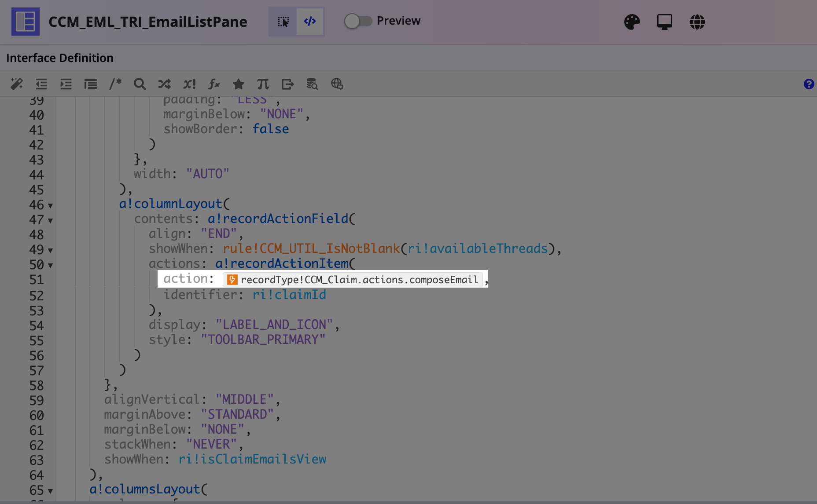Click the star toolbar icon
817x504 pixels.
tap(239, 84)
